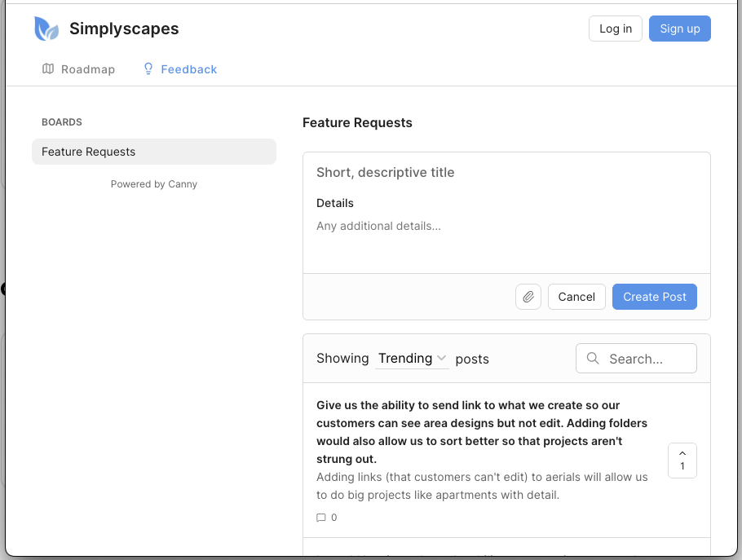Click the paperclip attach file icon
Screen dimensions: 742x560
tap(528, 297)
